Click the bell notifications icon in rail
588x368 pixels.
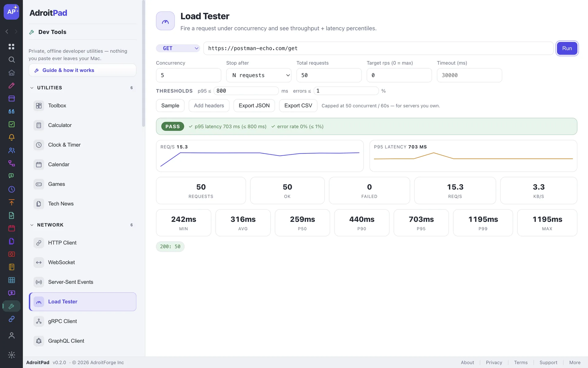point(11,137)
